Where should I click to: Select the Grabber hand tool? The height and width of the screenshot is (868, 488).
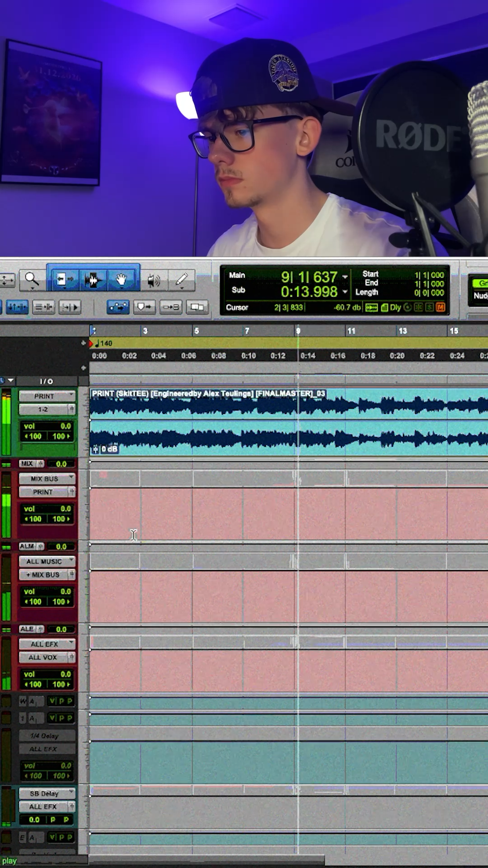click(x=121, y=280)
